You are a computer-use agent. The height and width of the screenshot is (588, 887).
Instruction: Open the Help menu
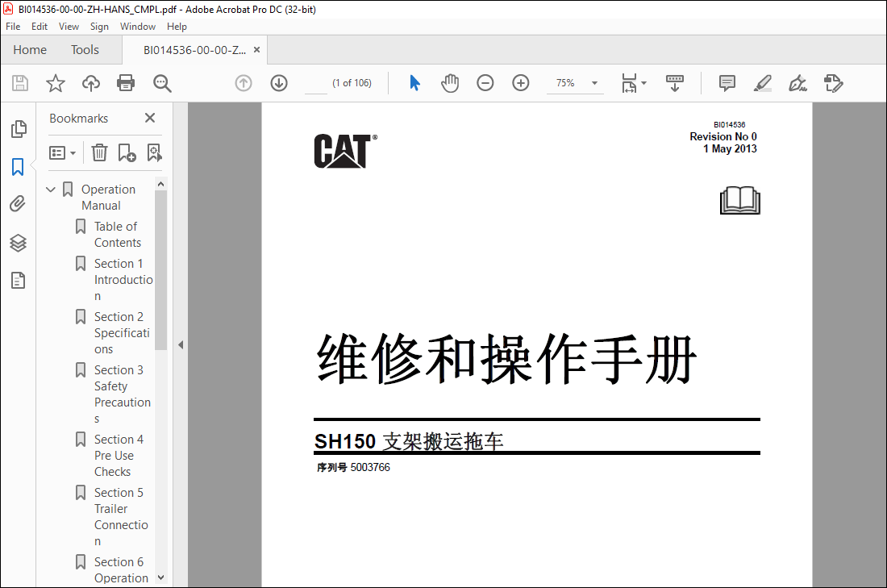(x=177, y=27)
